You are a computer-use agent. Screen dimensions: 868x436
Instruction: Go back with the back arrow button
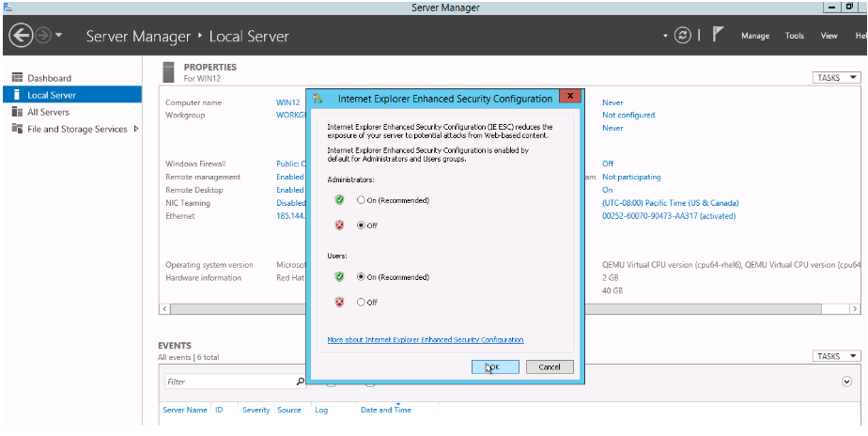coord(21,36)
